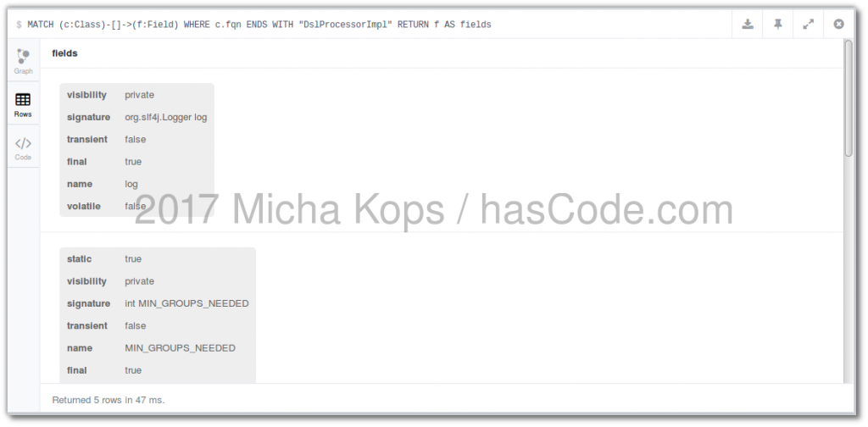Switch to the Graph view
This screenshot has width=868, height=427.
click(23, 61)
